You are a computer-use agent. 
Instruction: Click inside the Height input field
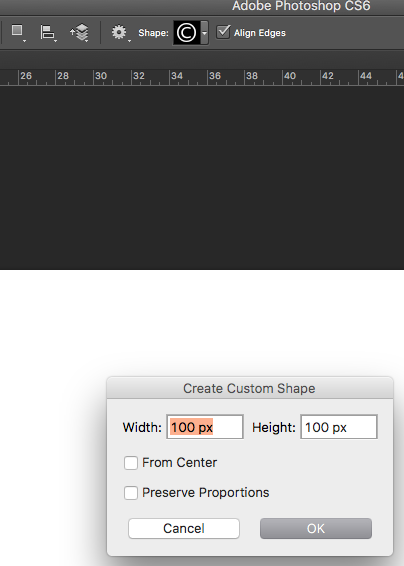(339, 427)
